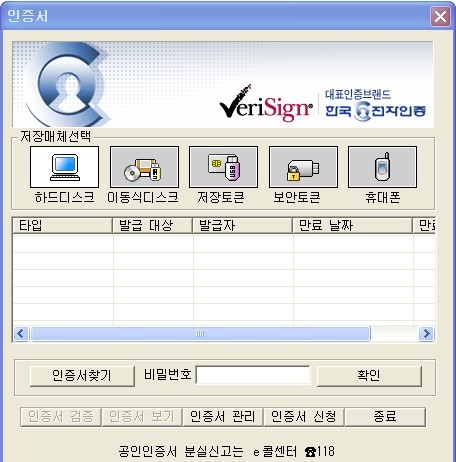Click the horizontal scrollbar right arrow
The height and width of the screenshot is (462, 456).
(426, 334)
